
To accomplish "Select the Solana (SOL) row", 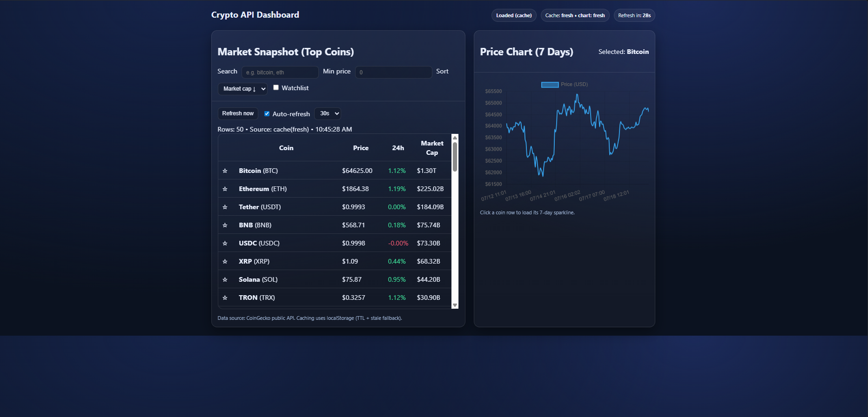I will point(335,279).
